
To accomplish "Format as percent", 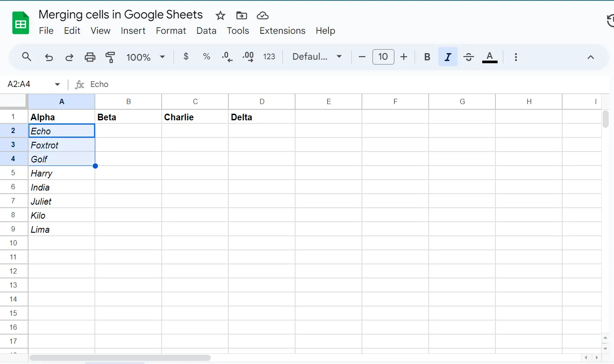I will 206,57.
